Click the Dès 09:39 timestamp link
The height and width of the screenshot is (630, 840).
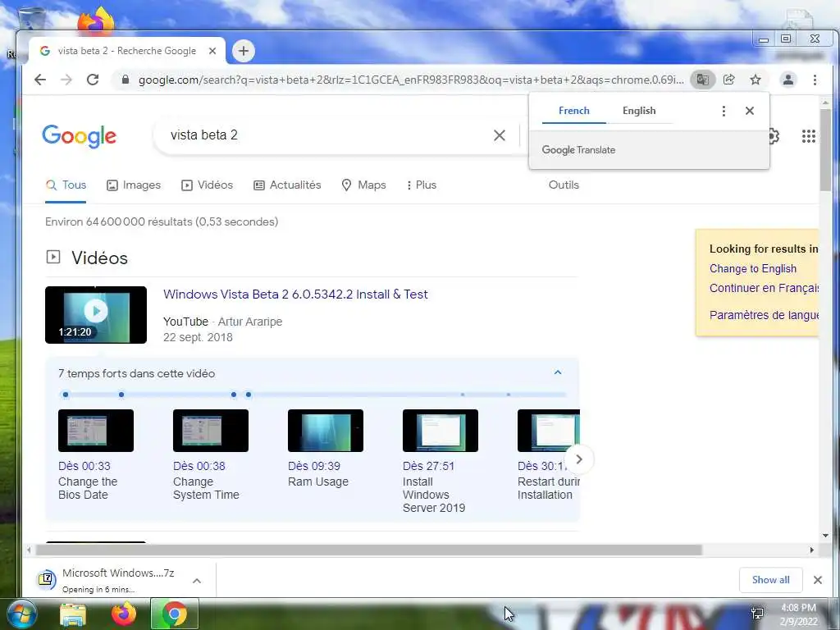[314, 467]
